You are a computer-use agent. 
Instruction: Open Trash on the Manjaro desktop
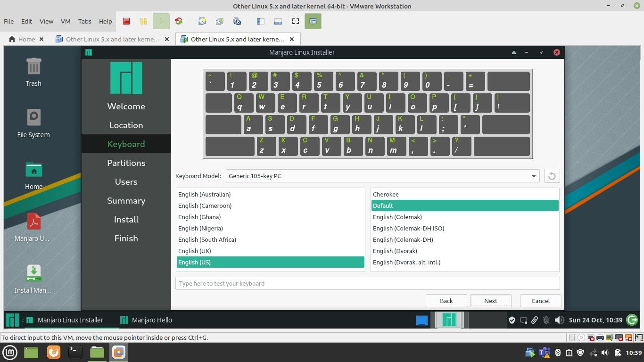(33, 72)
